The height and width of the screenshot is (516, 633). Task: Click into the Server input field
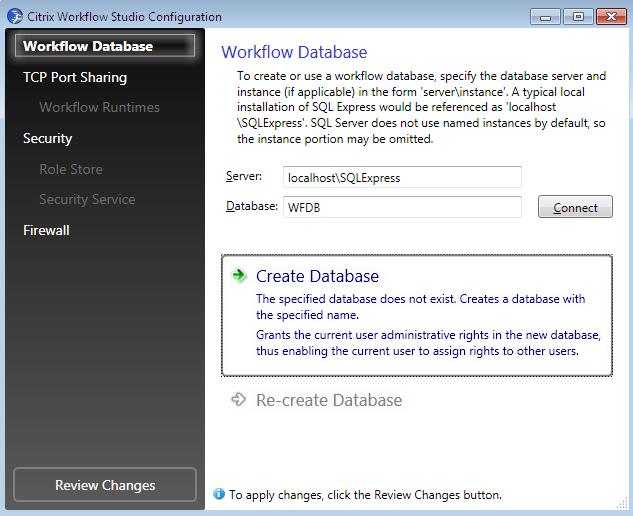click(x=402, y=177)
